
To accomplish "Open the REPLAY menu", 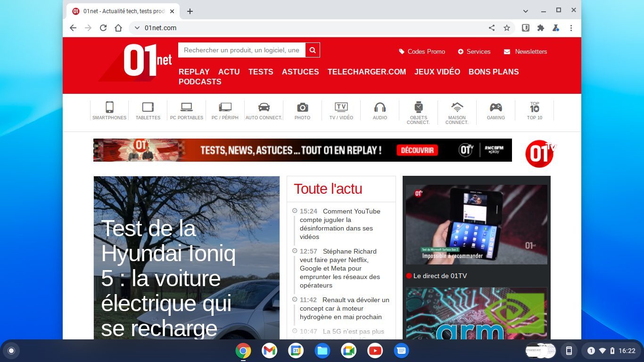I will point(194,72).
